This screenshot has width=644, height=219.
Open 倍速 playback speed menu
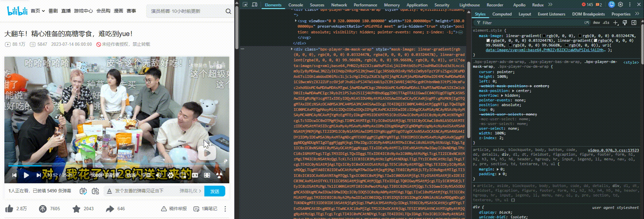131,175
